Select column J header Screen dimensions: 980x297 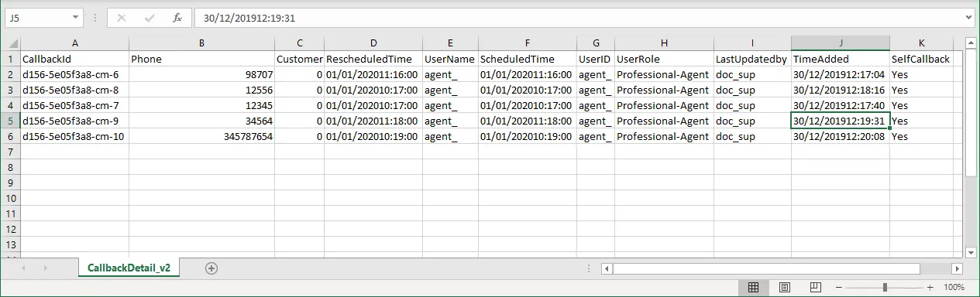click(x=841, y=43)
